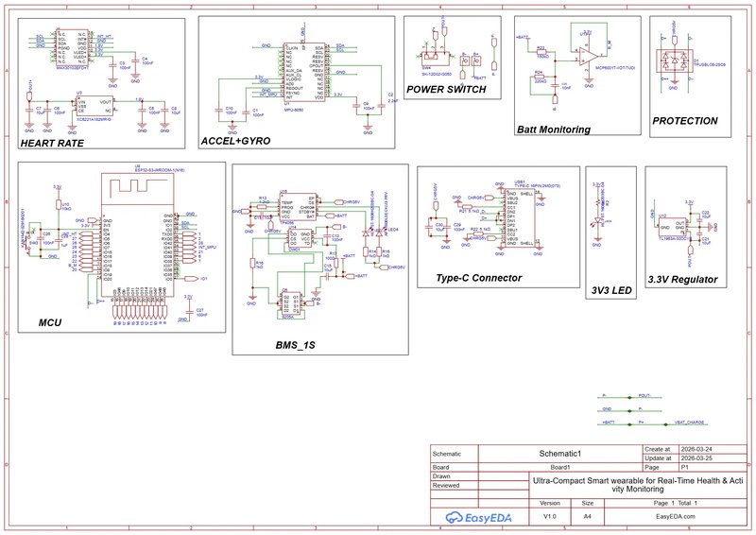Image resolution: width=756 pixels, height=535 pixels.
Task: Select the Reviewed field label in title block
Action: pos(446,485)
